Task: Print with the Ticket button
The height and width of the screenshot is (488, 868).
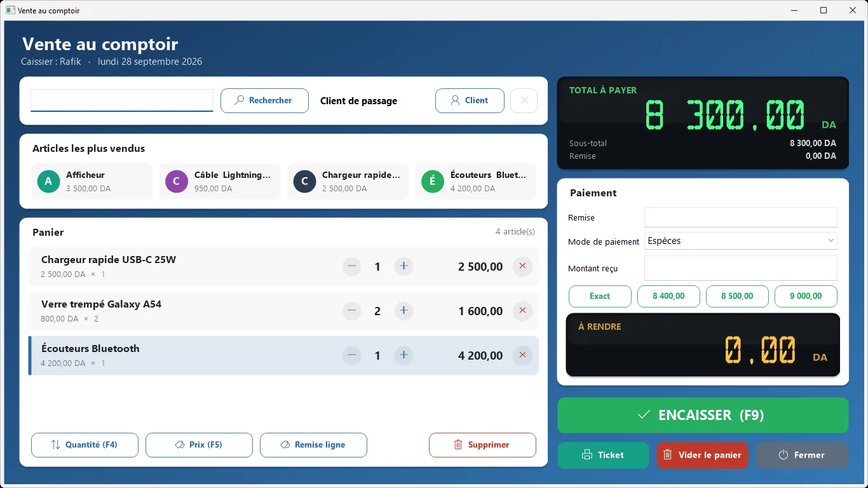Action: (x=603, y=455)
